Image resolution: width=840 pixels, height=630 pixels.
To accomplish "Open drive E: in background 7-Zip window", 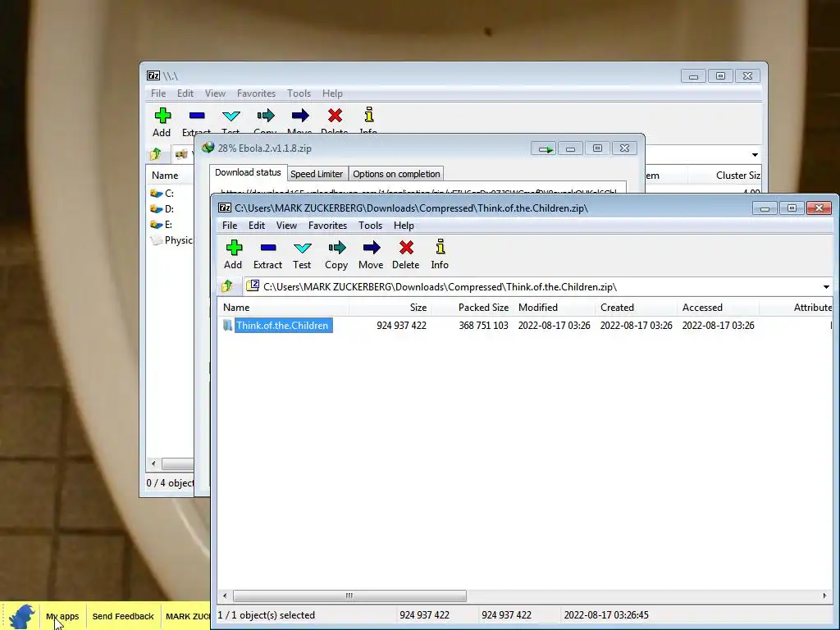I will click(x=162, y=225).
